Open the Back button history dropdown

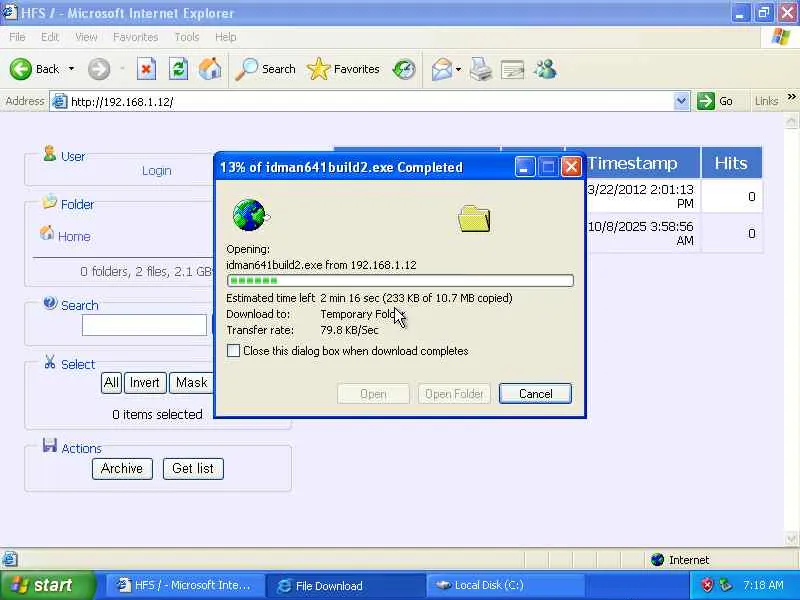point(71,69)
